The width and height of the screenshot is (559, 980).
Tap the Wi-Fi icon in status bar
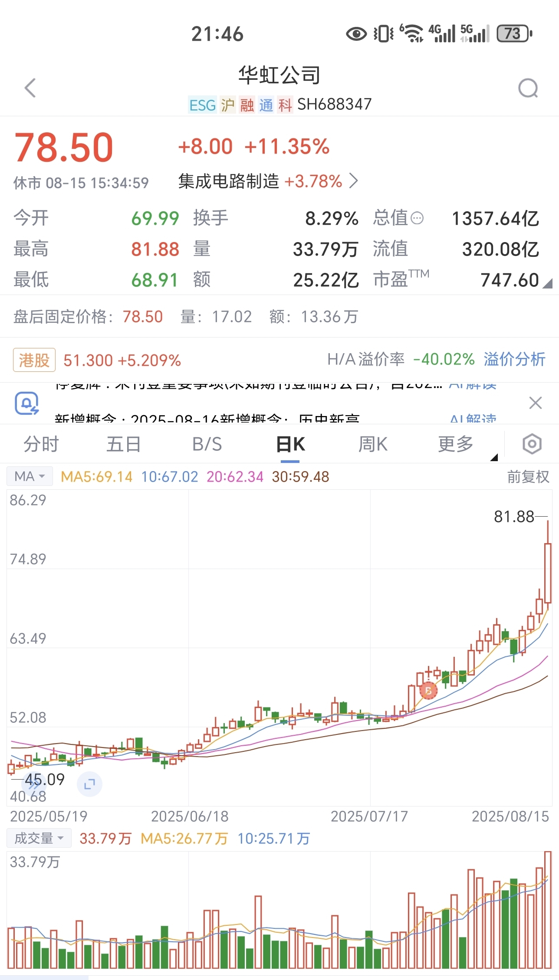(x=411, y=33)
